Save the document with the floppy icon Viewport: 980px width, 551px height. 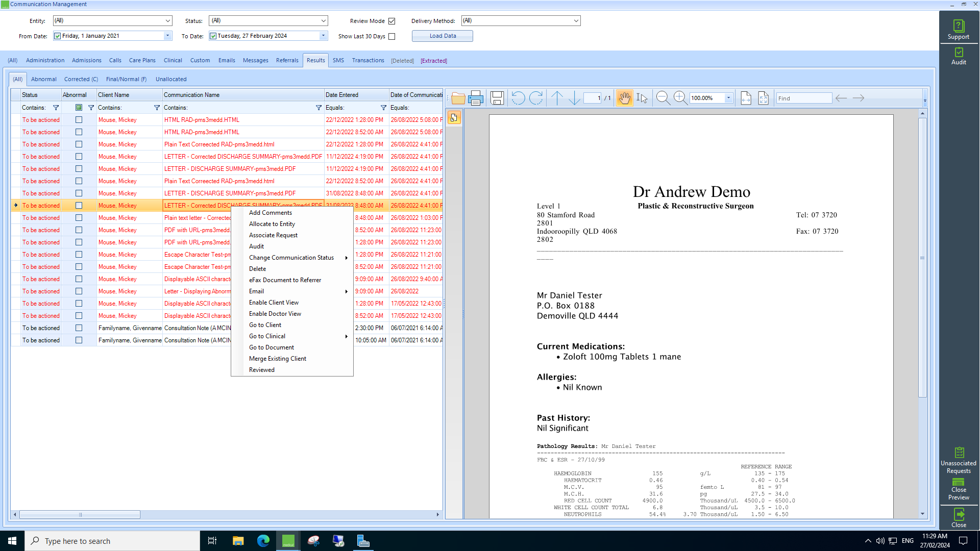coord(497,98)
